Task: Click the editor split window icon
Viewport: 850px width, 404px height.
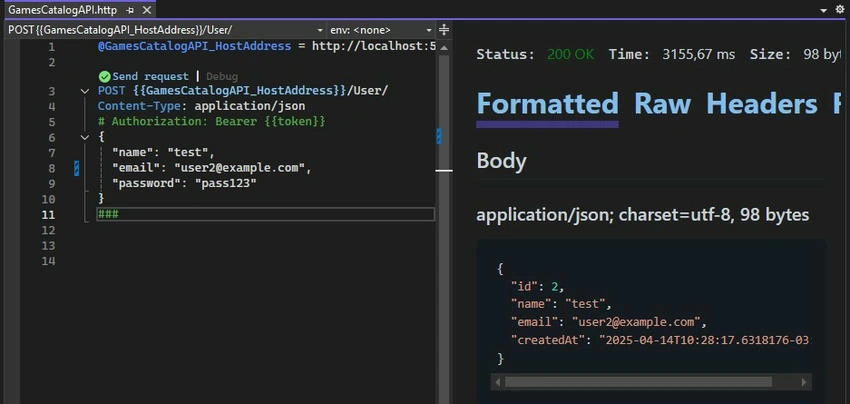Action: coord(443,30)
